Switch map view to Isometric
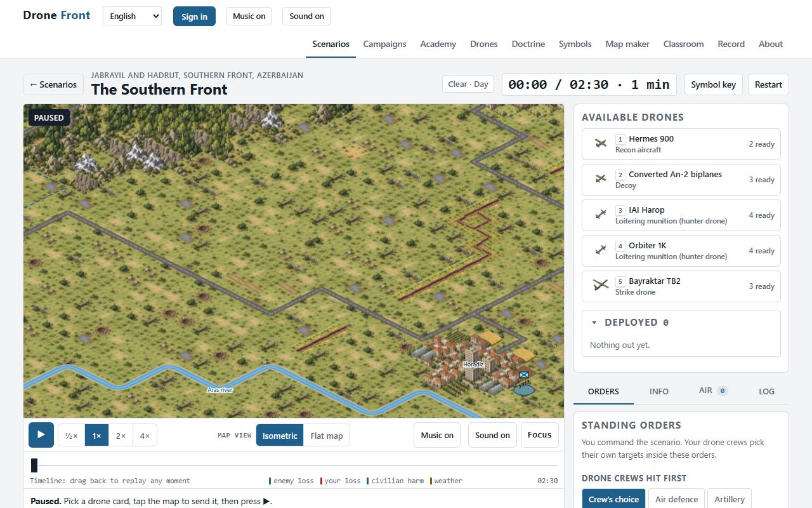The image size is (812, 508). coord(280,436)
